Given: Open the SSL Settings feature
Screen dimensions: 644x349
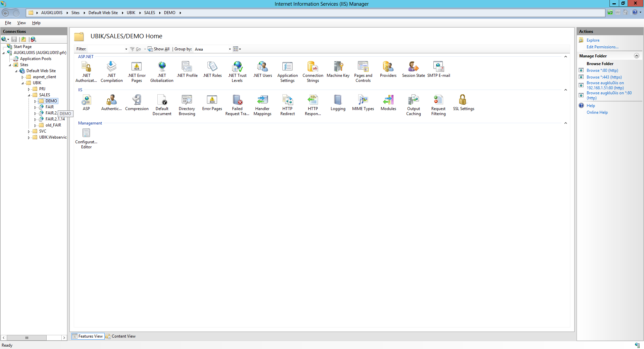Looking at the screenshot, I should point(463,102).
